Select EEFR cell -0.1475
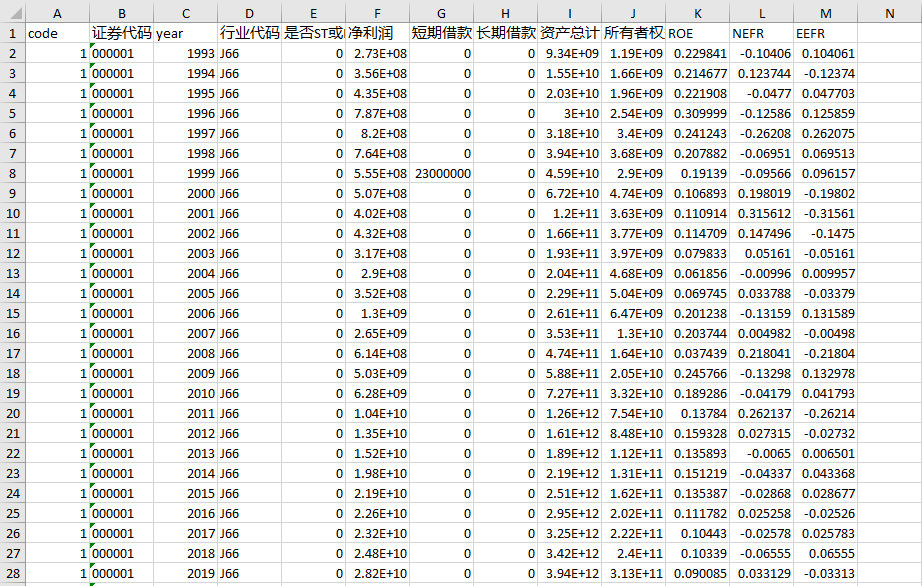 (826, 233)
